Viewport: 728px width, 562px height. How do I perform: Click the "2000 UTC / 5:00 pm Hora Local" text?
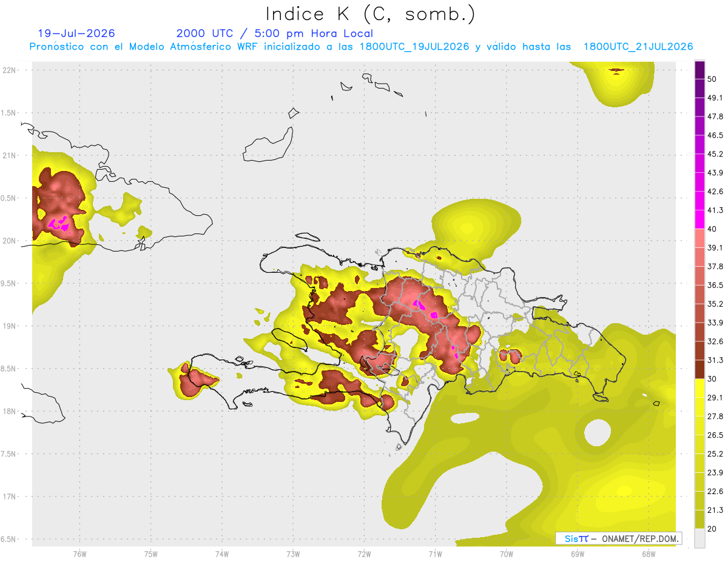[275, 33]
